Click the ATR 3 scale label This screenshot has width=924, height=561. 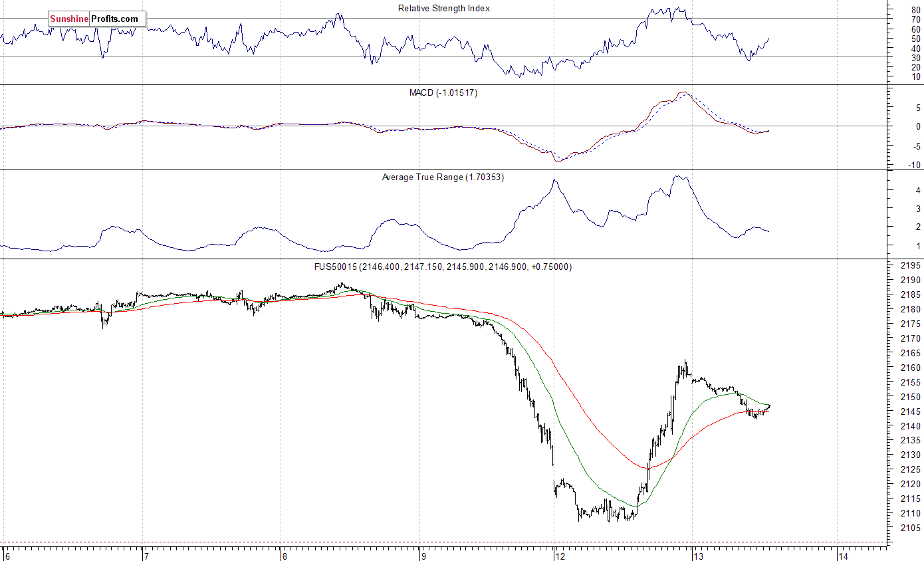[919, 209]
